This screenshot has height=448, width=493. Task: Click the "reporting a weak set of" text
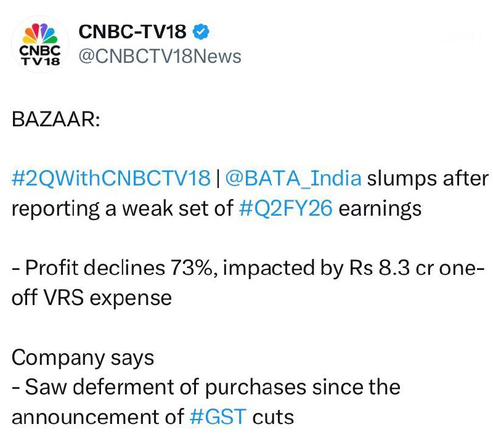[x=122, y=208]
